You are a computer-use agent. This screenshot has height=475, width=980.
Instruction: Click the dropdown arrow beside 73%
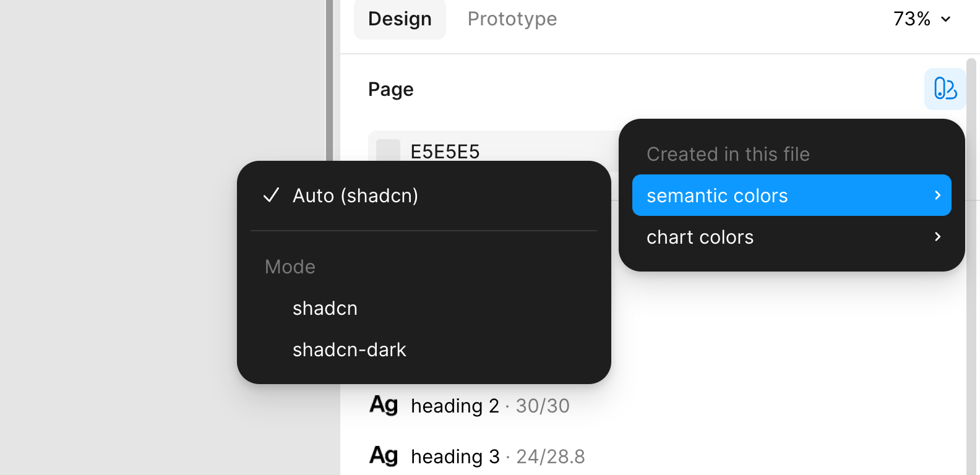[946, 19]
